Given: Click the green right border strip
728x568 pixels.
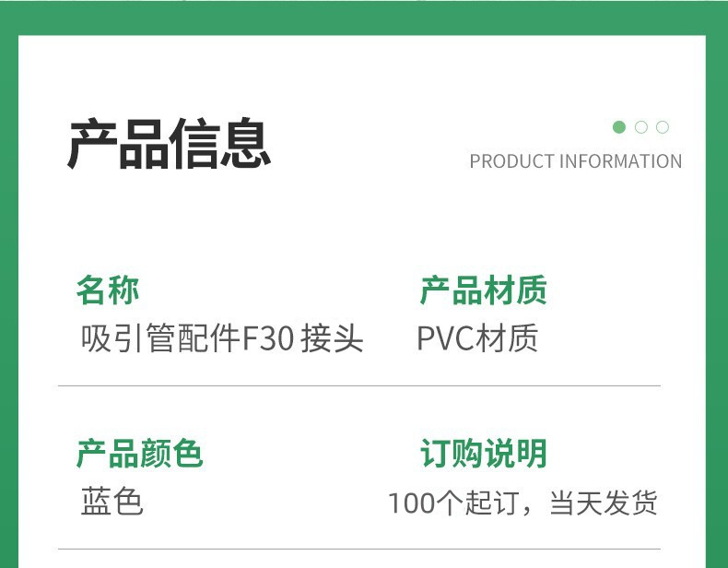Looking at the screenshot, I should (x=717, y=302).
